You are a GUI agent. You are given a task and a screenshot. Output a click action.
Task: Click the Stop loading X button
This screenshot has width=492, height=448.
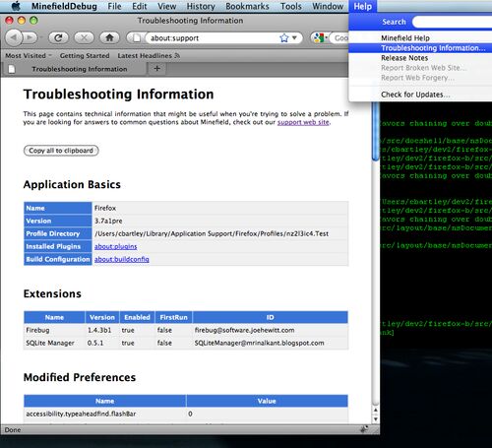coord(84,38)
